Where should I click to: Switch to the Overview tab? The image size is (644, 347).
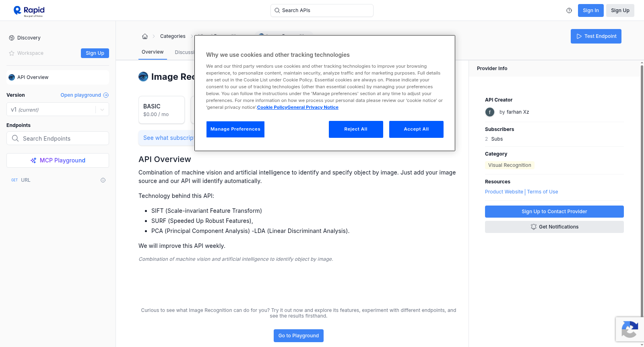click(153, 52)
